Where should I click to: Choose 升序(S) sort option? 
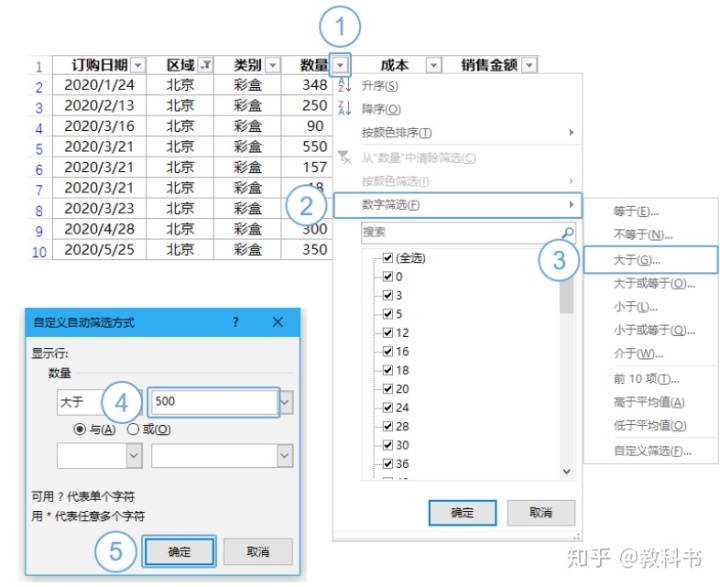[x=459, y=85]
